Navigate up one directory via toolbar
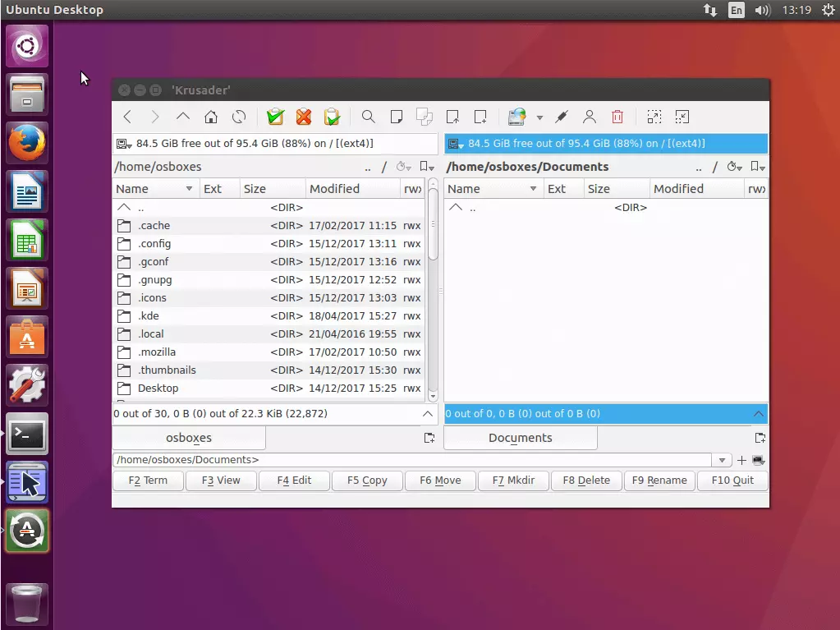840x630 pixels. 182,117
